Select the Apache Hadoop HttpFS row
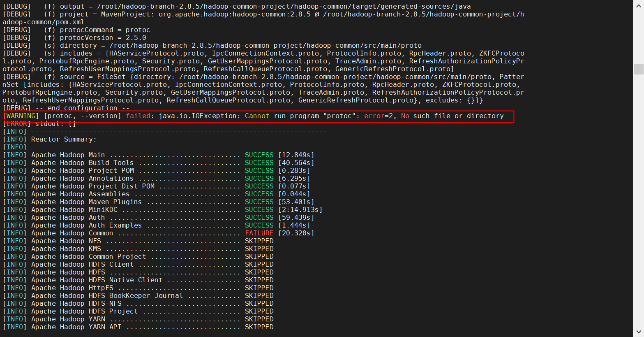644x337 pixels. (138, 288)
